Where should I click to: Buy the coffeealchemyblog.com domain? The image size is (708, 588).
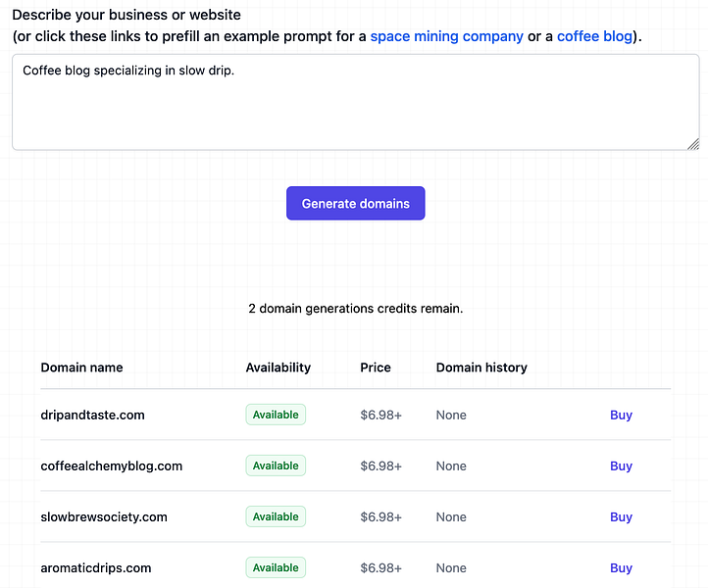point(621,465)
